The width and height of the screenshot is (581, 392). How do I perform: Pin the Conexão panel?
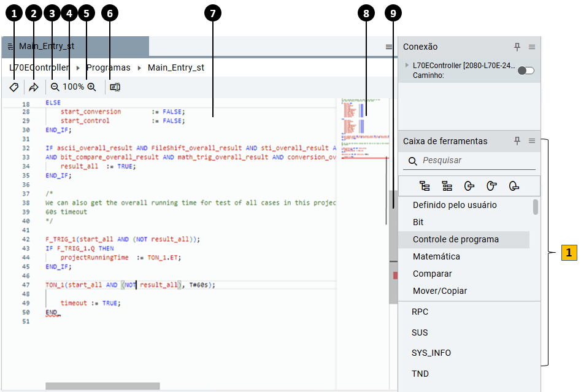click(517, 47)
